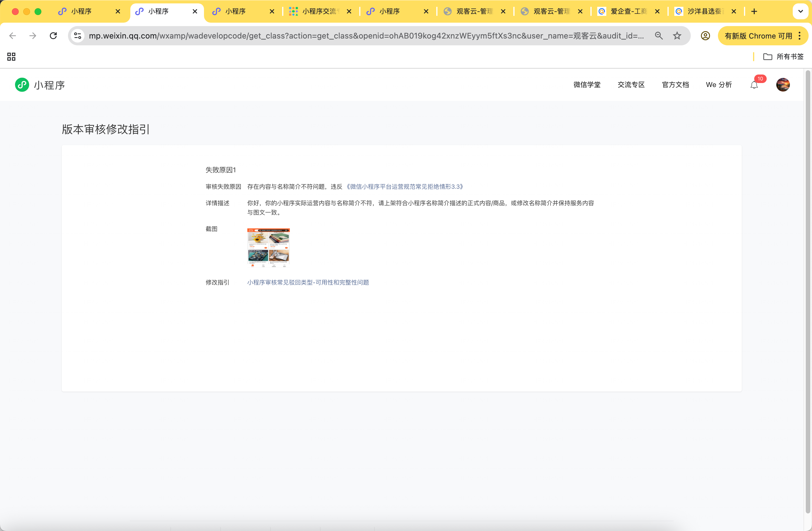Click the green 小程序 logo
Screen dimensions: 812x531
[22, 85]
